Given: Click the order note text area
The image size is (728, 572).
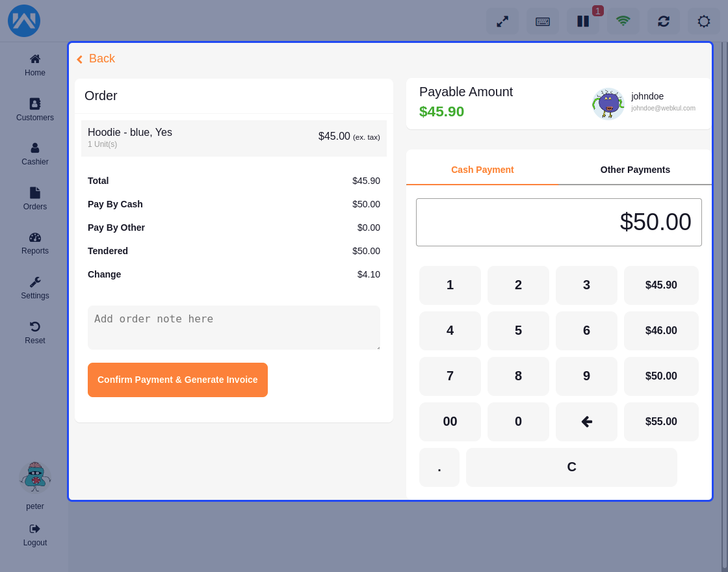Looking at the screenshot, I should coord(234,327).
